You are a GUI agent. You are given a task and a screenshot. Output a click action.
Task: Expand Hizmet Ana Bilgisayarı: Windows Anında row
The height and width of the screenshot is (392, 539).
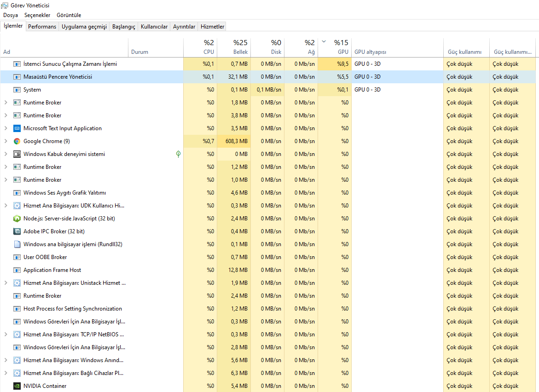(6, 360)
